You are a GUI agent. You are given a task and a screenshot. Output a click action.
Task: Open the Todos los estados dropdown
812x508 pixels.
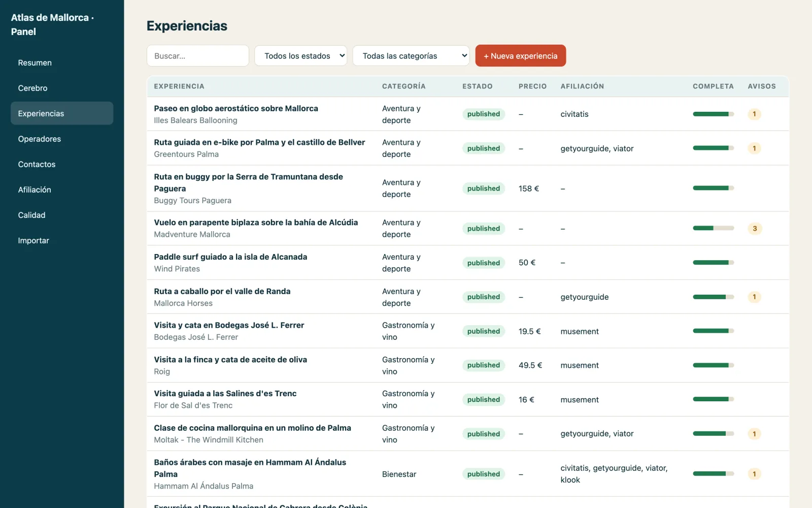300,56
